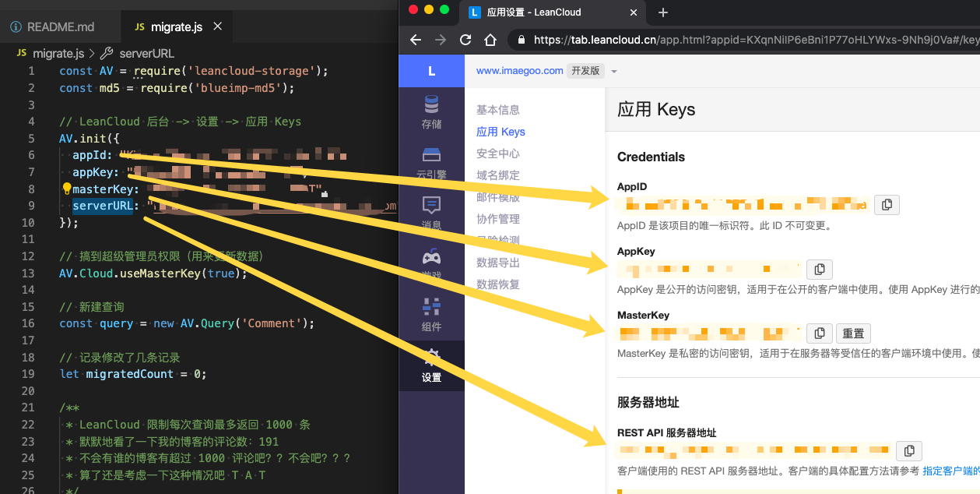Viewport: 980px width, 494px height.
Task: Go to browser home page
Action: point(490,40)
